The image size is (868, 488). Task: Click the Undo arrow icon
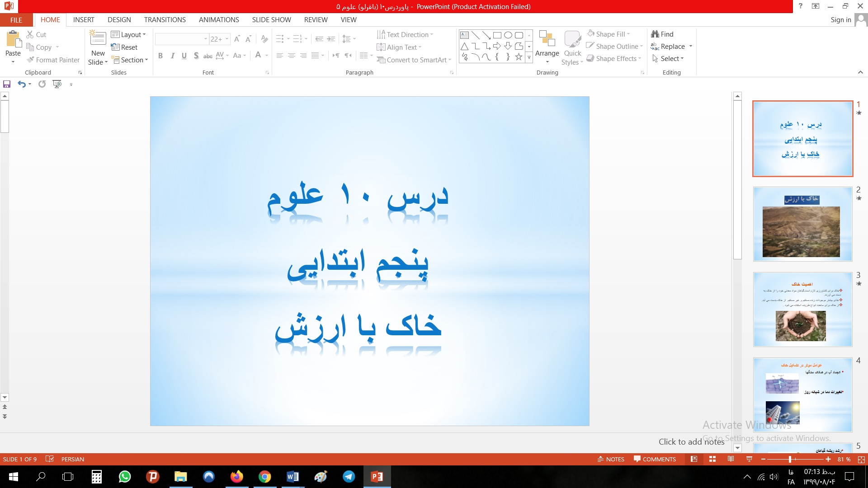[21, 84]
